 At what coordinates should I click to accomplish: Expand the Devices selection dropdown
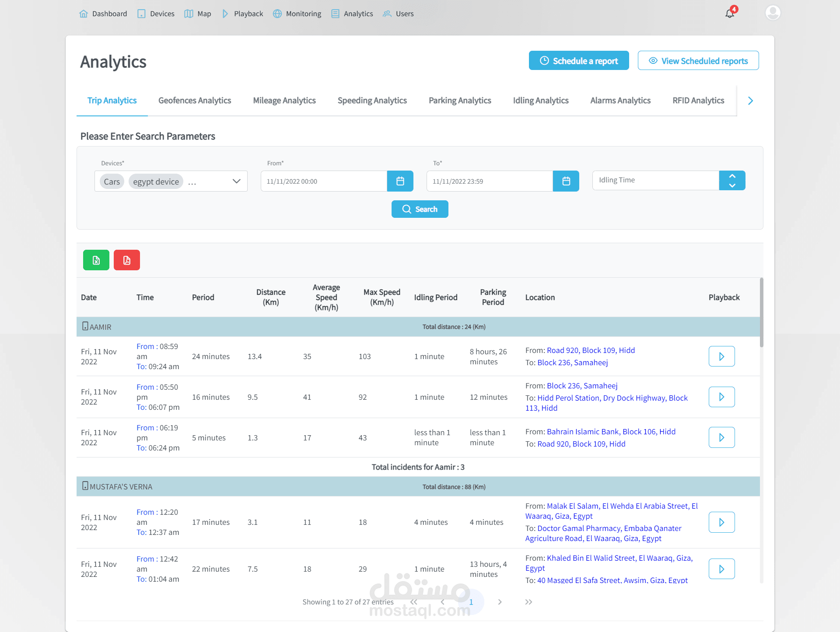(x=236, y=181)
